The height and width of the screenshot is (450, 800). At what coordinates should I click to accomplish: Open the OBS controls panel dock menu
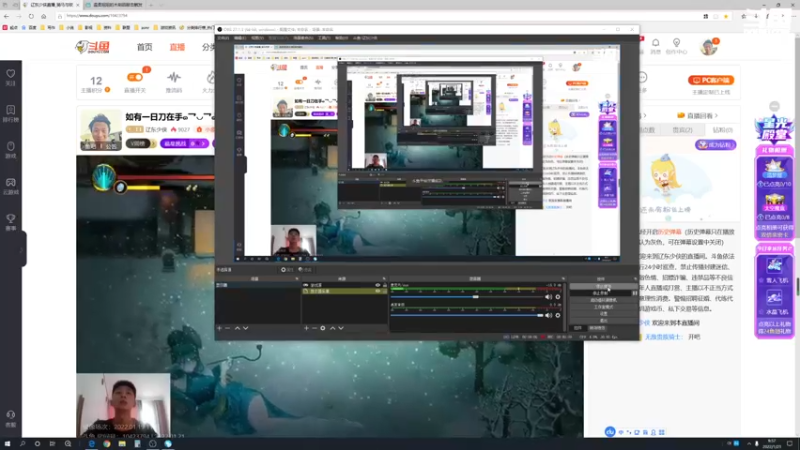(x=635, y=279)
